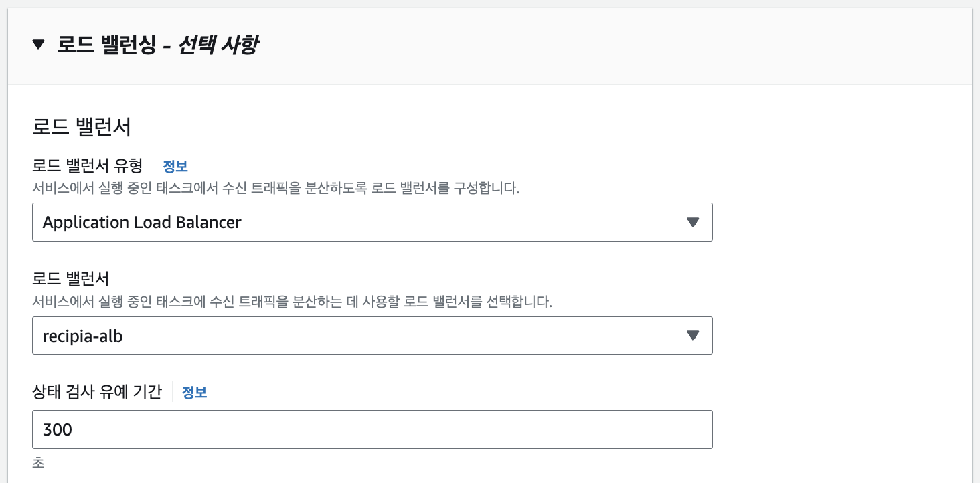Screen dimensions: 980x483
Task: Click the dropdown arrow on recipia-alb selector
Action: (694, 336)
